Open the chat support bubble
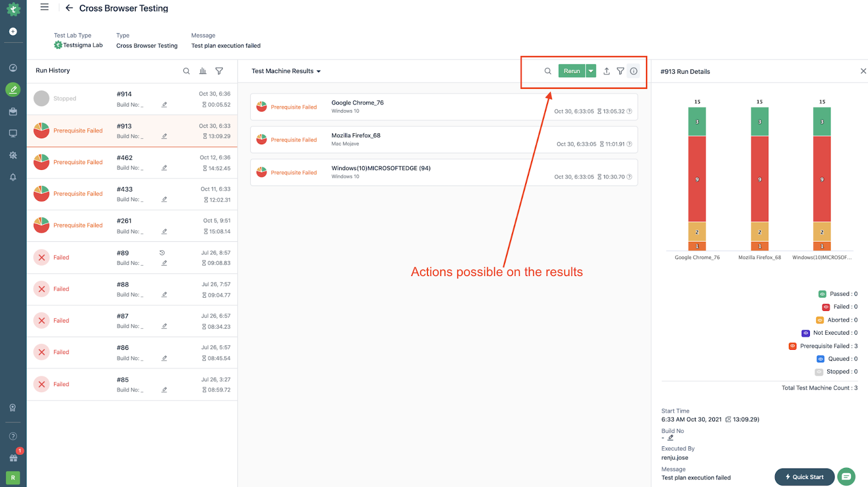The width and height of the screenshot is (868, 487). pos(846,477)
